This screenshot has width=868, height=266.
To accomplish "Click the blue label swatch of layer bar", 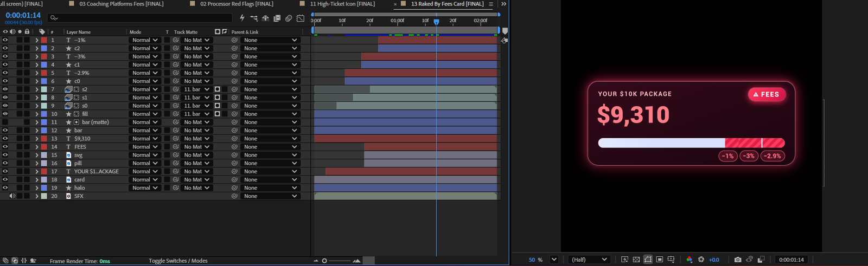I will [x=44, y=131].
